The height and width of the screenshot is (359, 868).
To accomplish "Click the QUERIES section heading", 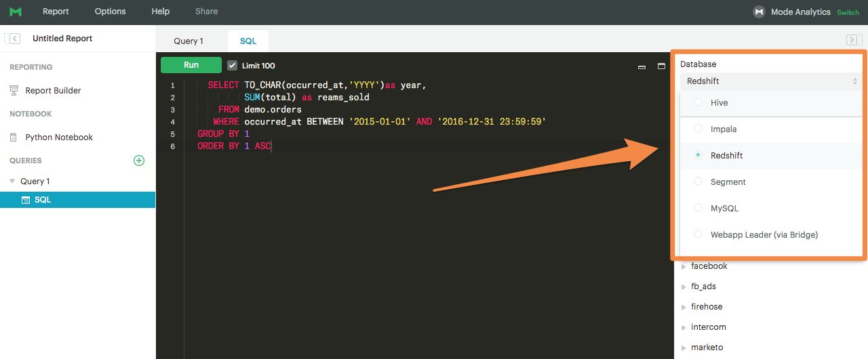I will [26, 161].
